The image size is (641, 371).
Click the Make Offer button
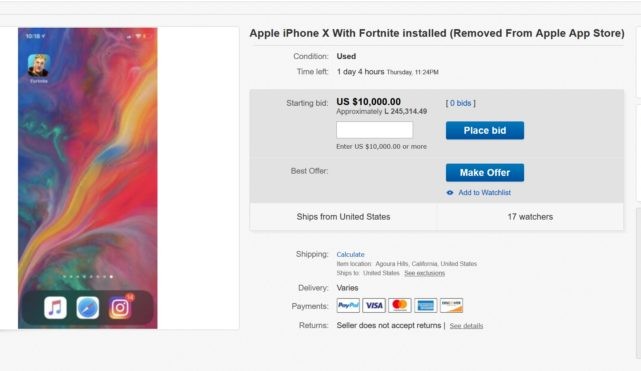tap(485, 172)
